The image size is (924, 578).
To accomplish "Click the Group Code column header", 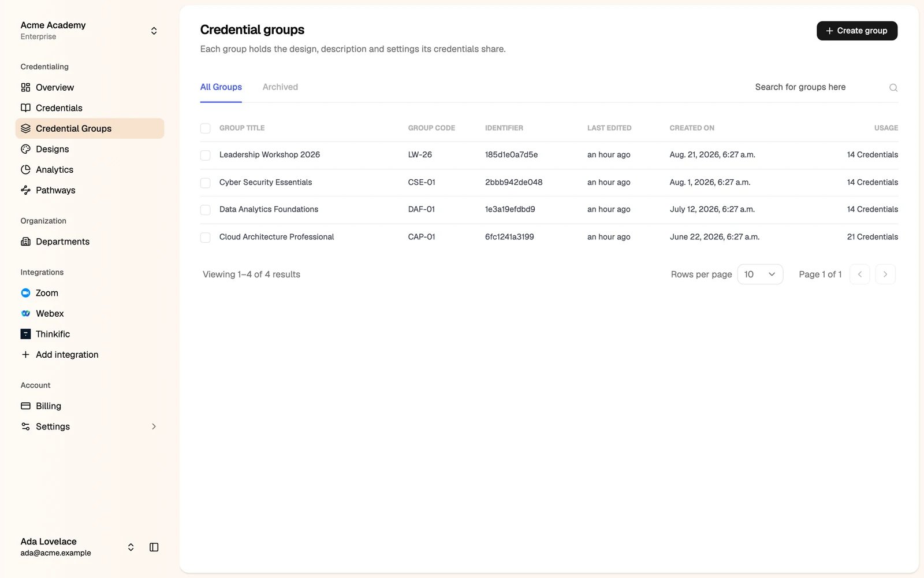I will pos(431,128).
